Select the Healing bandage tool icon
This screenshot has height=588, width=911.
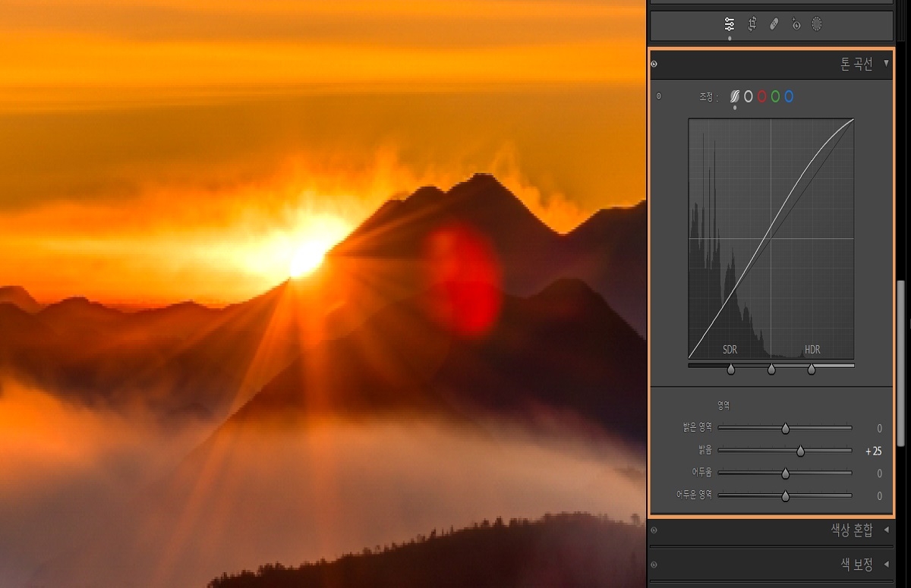[774, 24]
